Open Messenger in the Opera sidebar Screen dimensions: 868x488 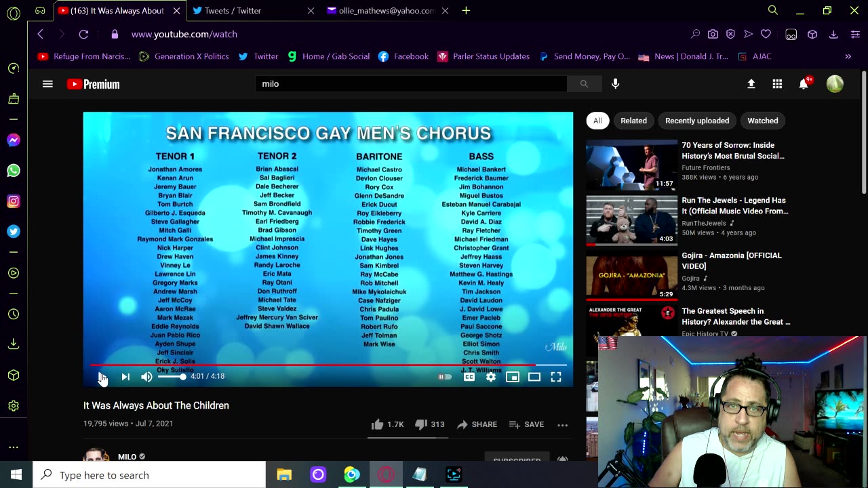(14, 140)
